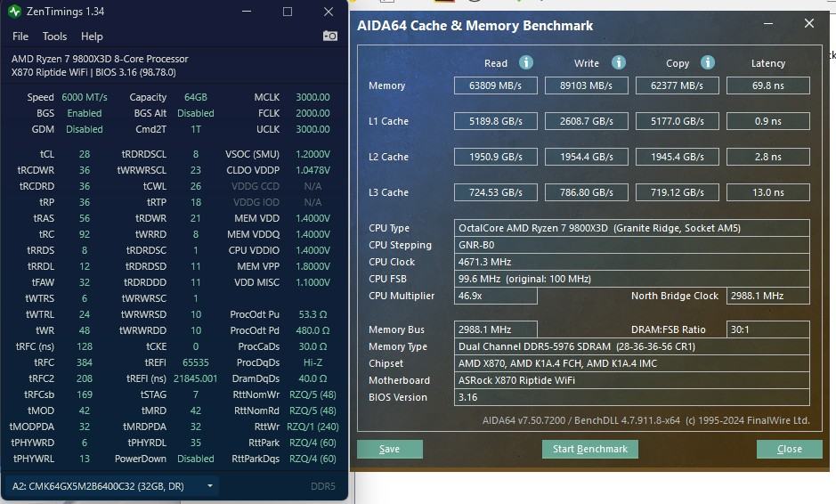Click the Memory Bus value 2988.1 MHz
Viewport: 836px width, 504px height.
(x=495, y=329)
